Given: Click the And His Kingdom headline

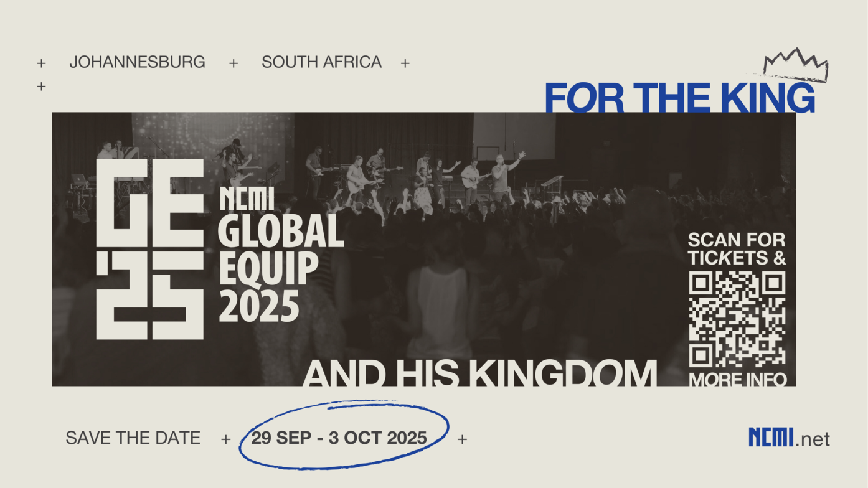Looking at the screenshot, I should click(479, 373).
